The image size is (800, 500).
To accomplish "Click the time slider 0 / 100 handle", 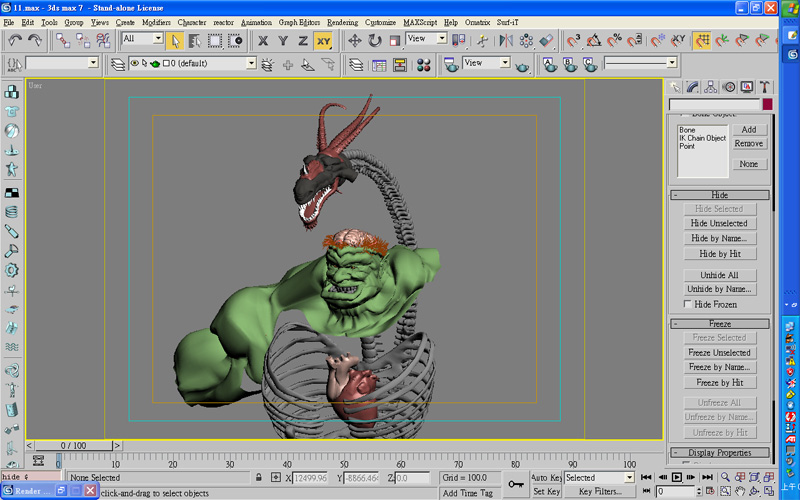I will [x=73, y=445].
